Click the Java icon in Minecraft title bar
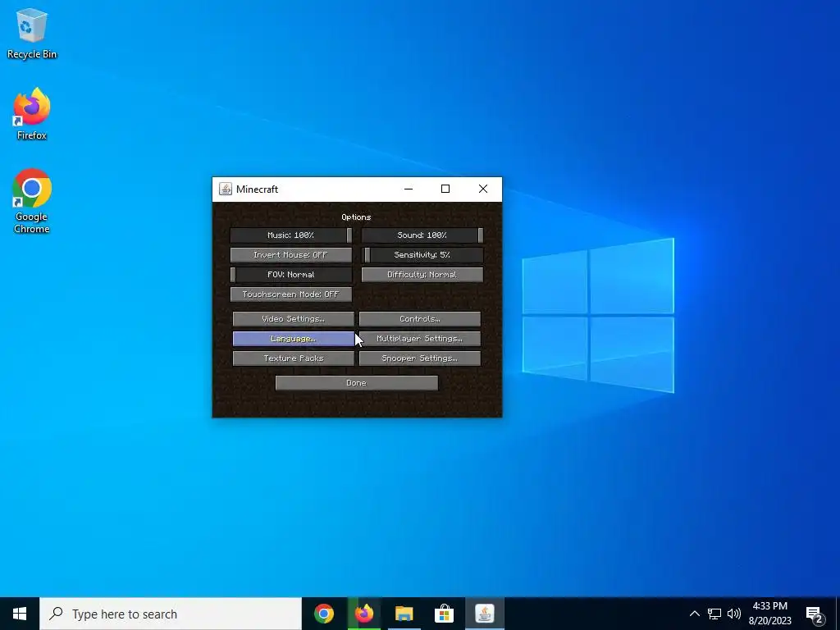Viewport: 840px width, 630px height. (226, 189)
